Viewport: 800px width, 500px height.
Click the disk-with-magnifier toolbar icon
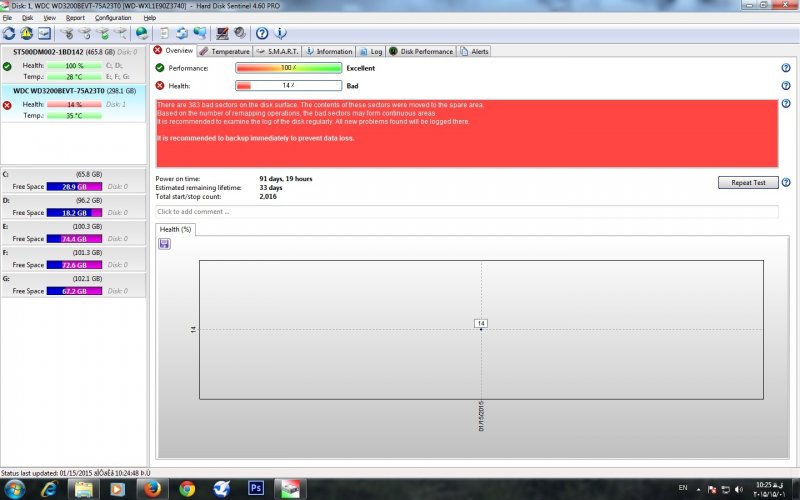[120, 34]
